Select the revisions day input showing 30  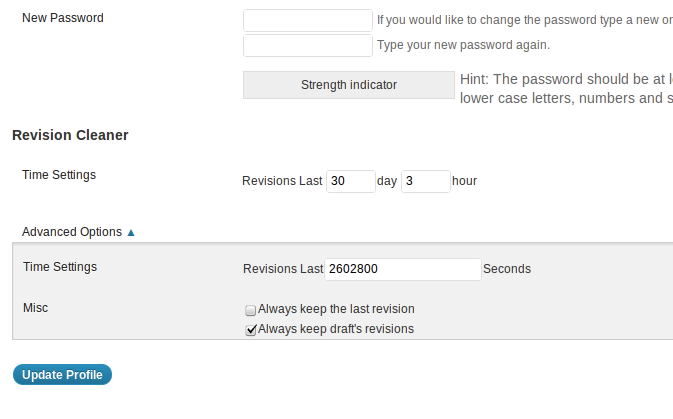pyautogui.click(x=350, y=181)
